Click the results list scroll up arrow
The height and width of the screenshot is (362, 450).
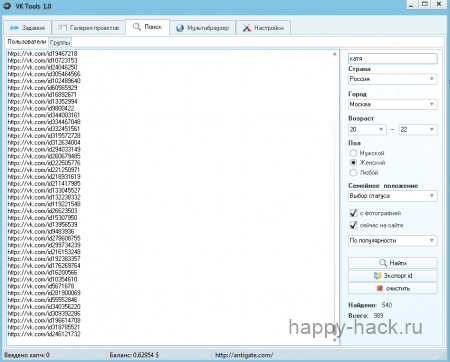(x=335, y=54)
